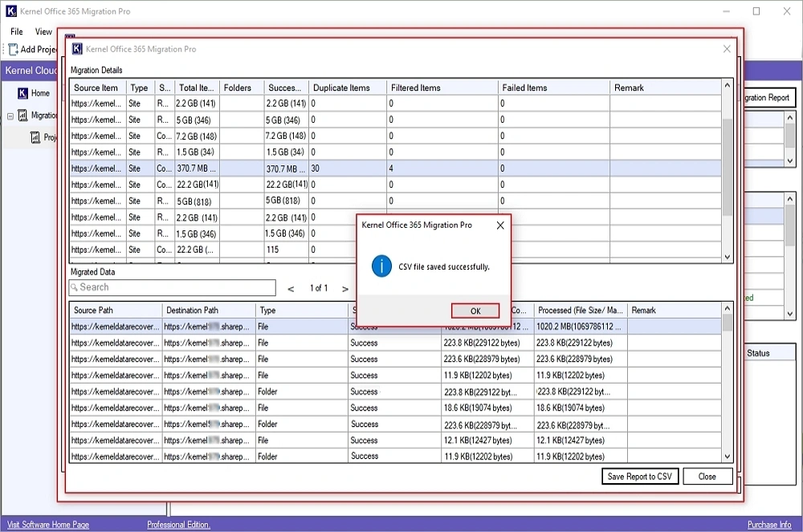Click the app icon in the main title bar

(10, 10)
